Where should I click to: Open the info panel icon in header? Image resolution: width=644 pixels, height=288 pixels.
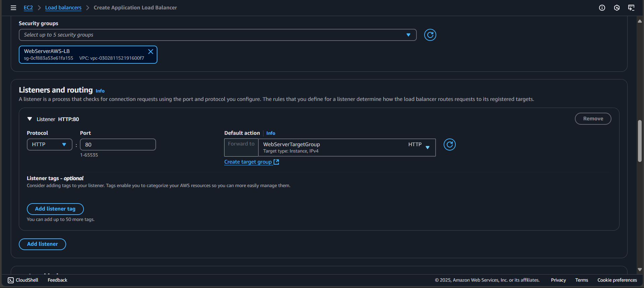pyautogui.click(x=602, y=8)
